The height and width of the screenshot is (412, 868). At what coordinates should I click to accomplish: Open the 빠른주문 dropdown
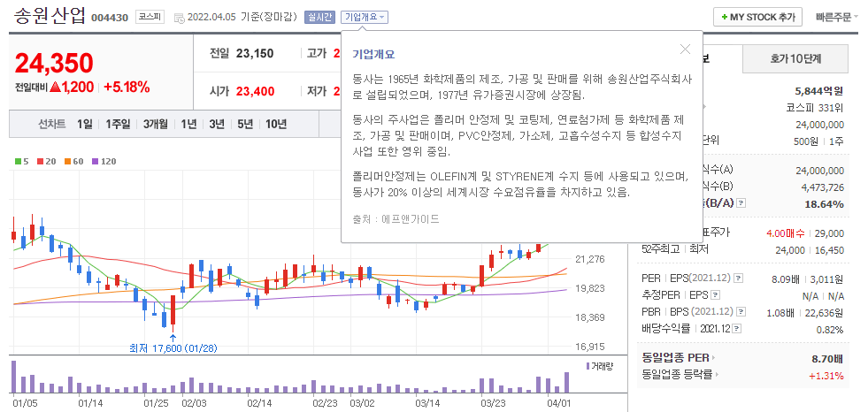(x=836, y=17)
